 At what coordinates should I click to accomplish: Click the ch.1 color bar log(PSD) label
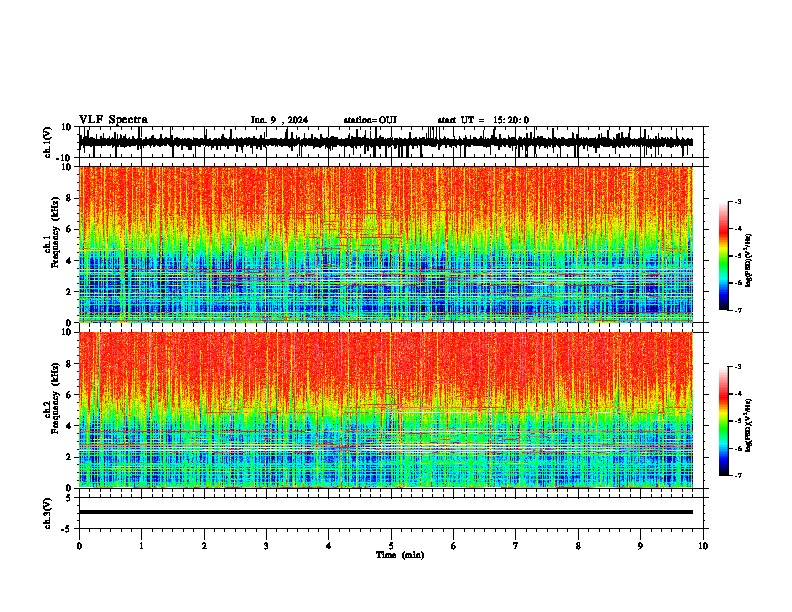[x=749, y=261]
